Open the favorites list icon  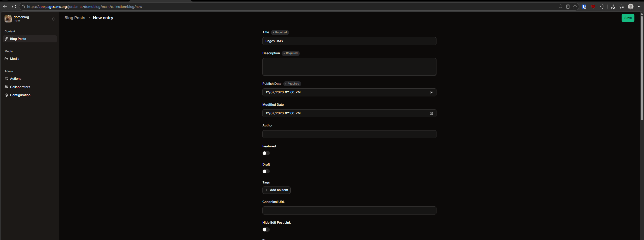click(x=622, y=7)
